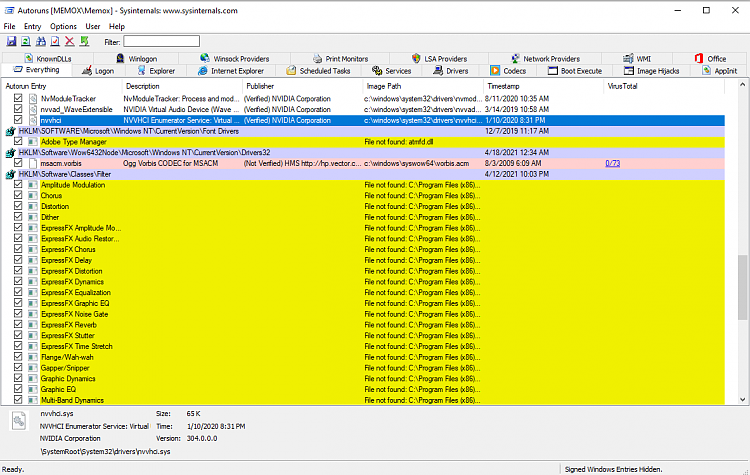Click the Save toolbar icon
This screenshot has height=475, width=750.
(x=11, y=42)
